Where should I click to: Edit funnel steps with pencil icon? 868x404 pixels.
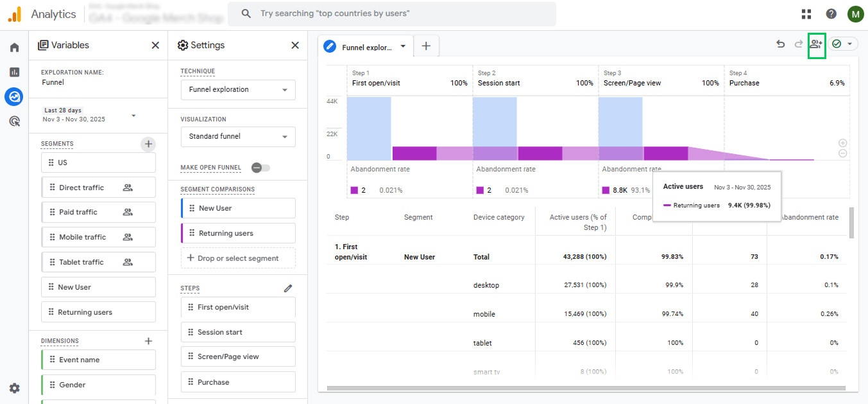[x=288, y=288]
